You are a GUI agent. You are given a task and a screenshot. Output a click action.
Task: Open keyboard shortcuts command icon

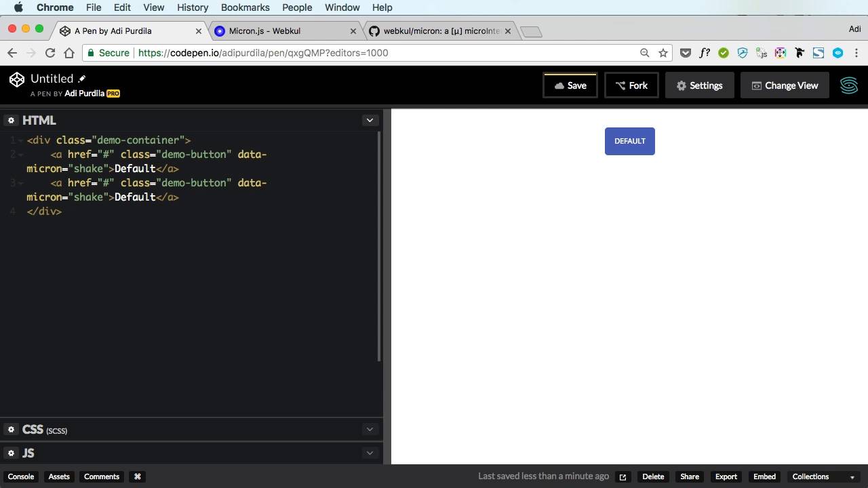click(138, 476)
